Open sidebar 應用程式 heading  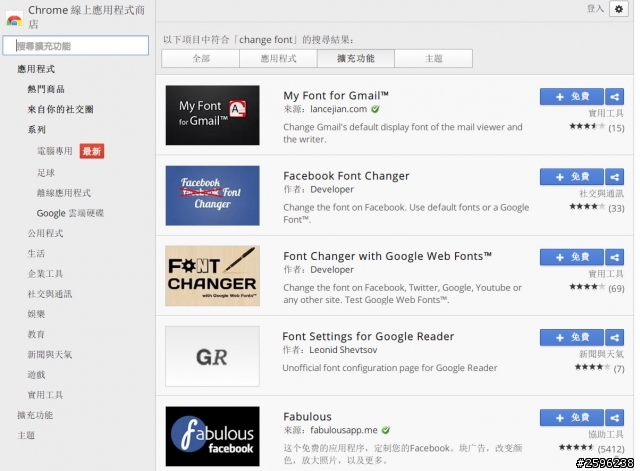[x=36, y=69]
